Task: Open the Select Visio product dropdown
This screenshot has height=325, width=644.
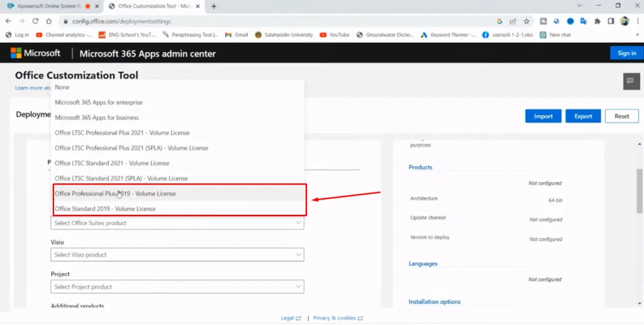Action: (x=177, y=254)
